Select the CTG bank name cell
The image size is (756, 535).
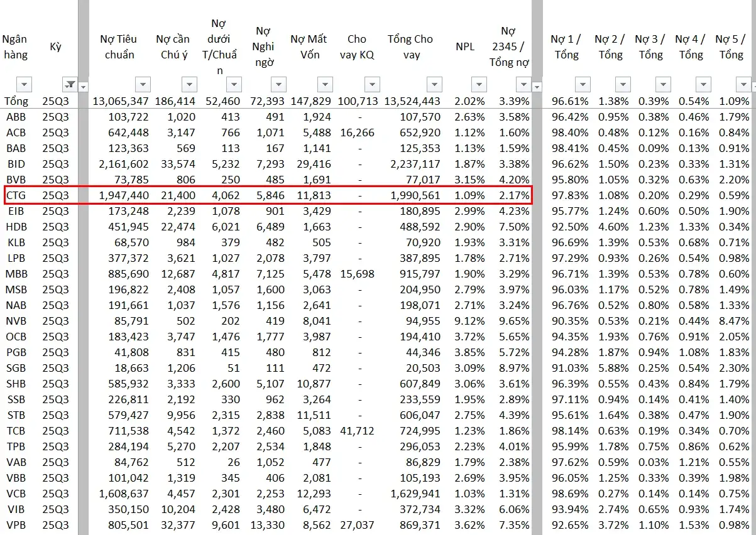(16, 195)
